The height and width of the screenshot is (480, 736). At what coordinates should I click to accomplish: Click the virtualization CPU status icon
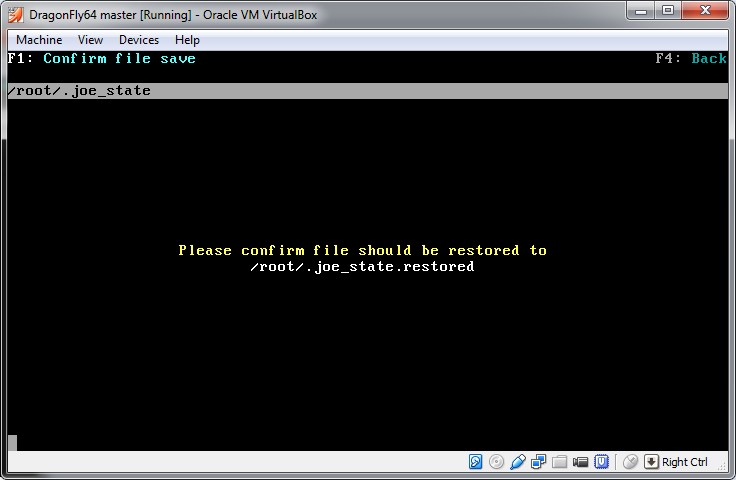point(602,462)
